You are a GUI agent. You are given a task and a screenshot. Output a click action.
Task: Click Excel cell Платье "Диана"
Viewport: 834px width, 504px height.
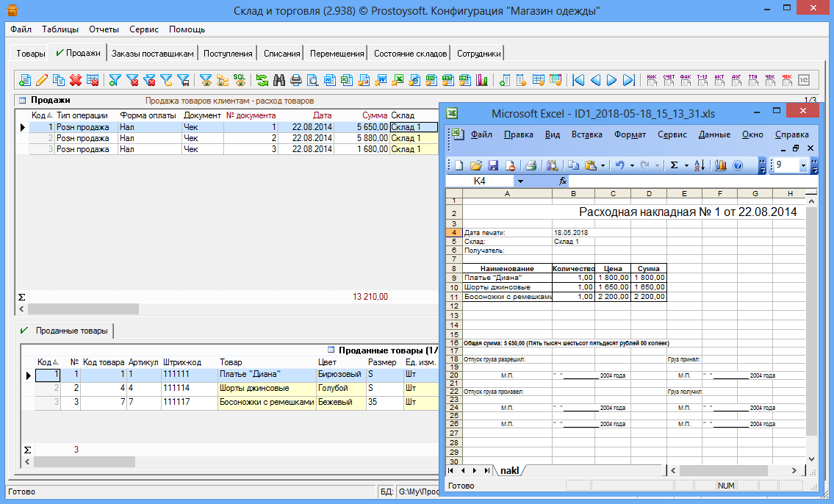click(508, 278)
